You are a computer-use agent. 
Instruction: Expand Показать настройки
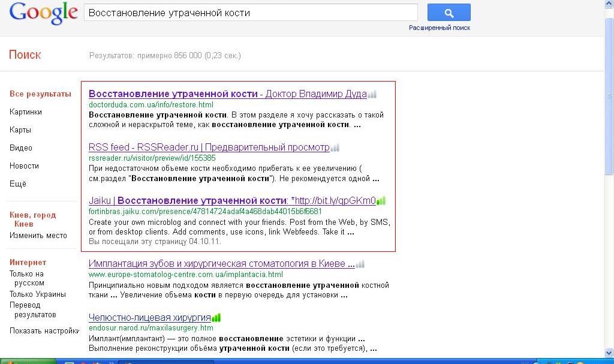44,330
